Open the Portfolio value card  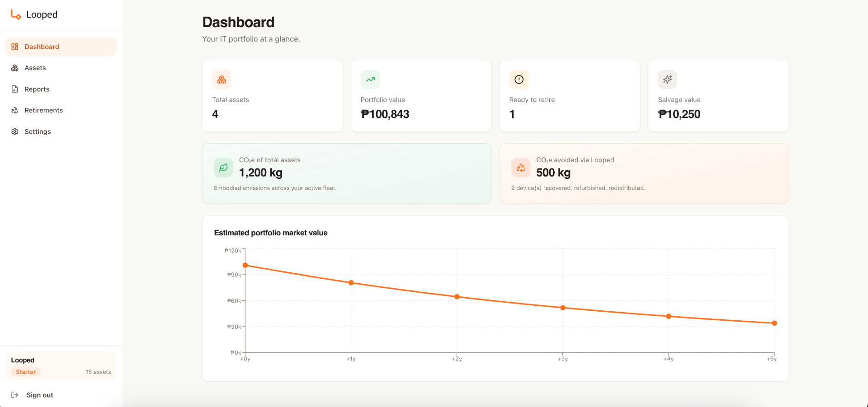(421, 96)
